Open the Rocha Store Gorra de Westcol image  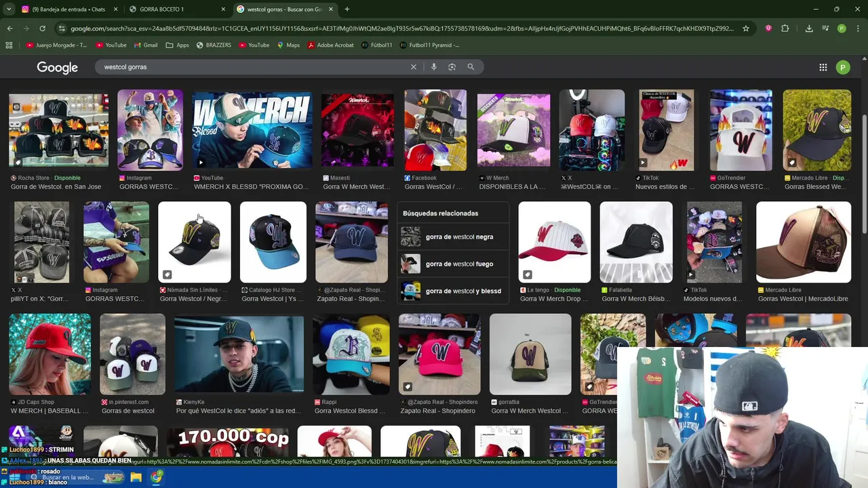tap(58, 130)
